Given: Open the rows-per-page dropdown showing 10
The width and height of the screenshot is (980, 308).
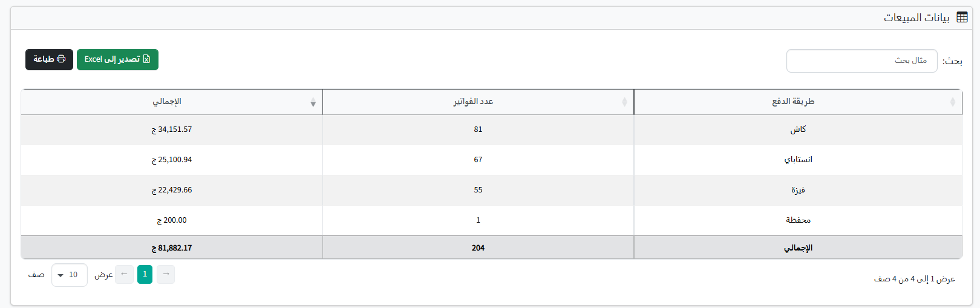Looking at the screenshot, I should click(x=69, y=275).
